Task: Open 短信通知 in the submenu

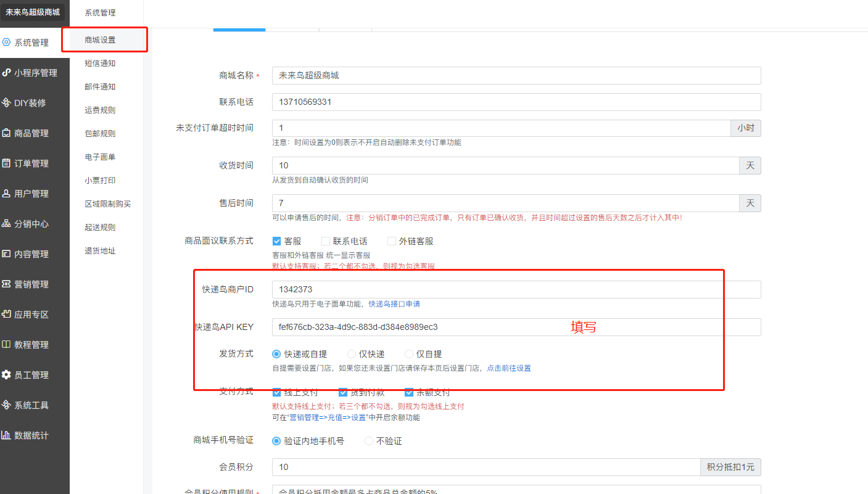Action: (100, 64)
